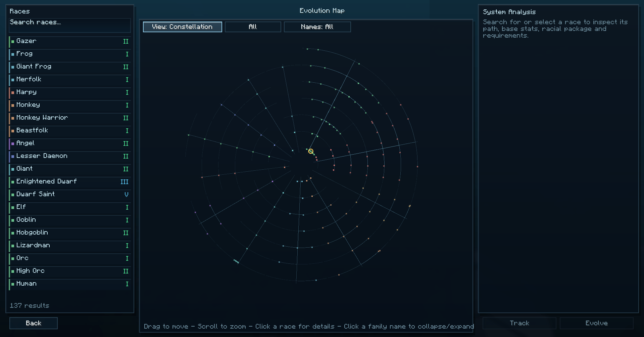
Task: Select the Dwarf Saint race
Action: tap(70, 195)
